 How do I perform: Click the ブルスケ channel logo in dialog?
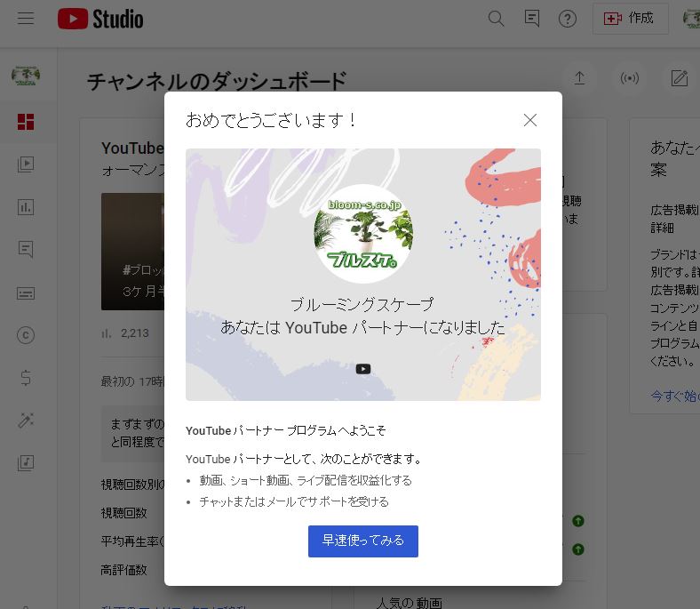click(x=363, y=234)
